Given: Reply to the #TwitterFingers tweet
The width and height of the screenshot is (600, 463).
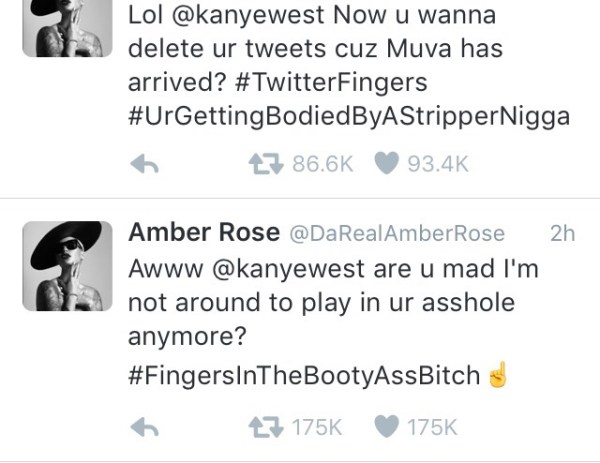Looking at the screenshot, I should point(144,164).
